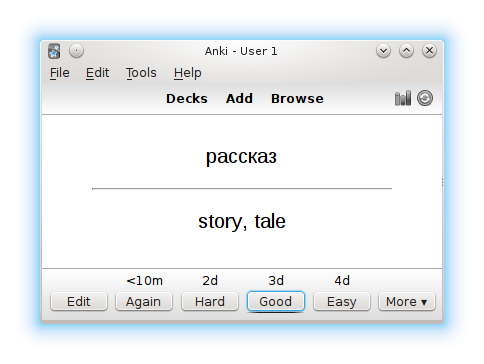
Task: Open the Edit menu in menu bar
Action: click(x=97, y=73)
